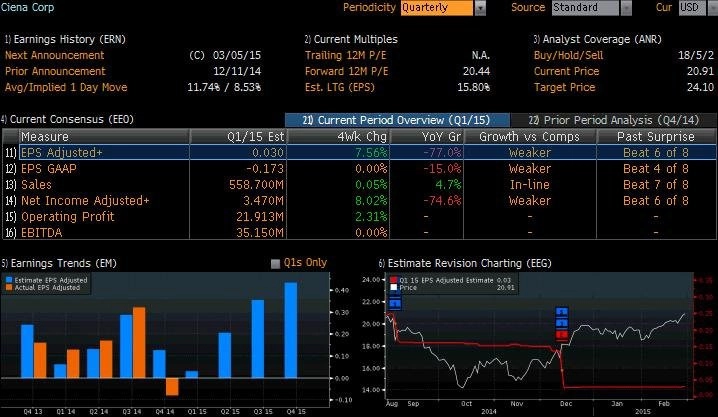Open the Cur USD currency field
Image resolution: width=718 pixels, height=417 pixels.
692,8
